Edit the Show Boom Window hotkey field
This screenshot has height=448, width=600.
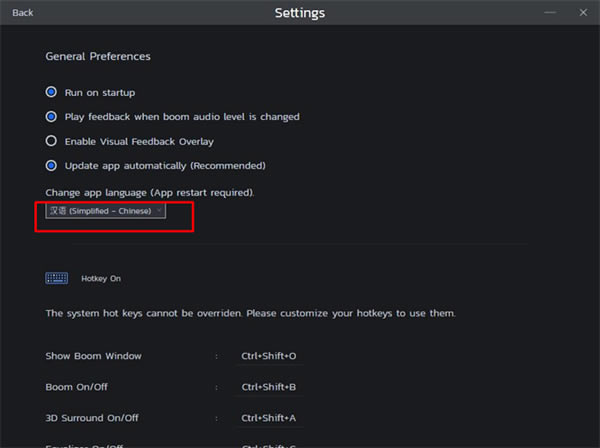269,356
